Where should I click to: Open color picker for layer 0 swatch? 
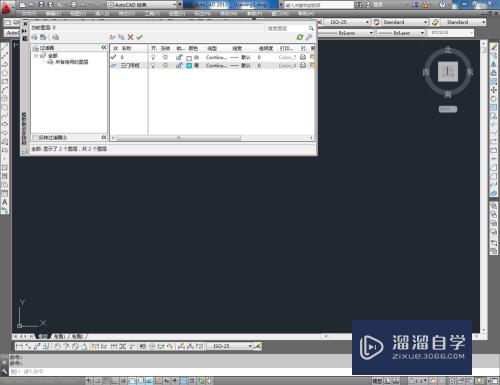coord(189,58)
